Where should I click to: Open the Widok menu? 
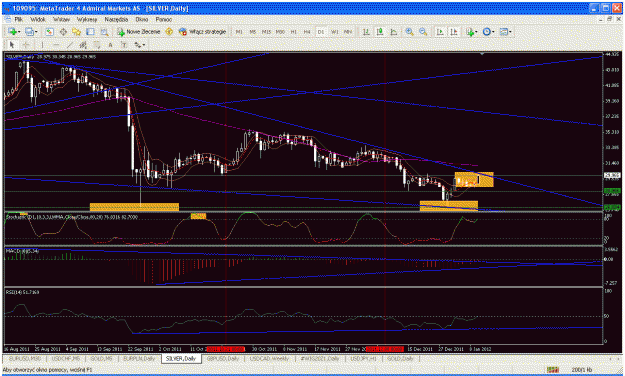(x=38, y=19)
